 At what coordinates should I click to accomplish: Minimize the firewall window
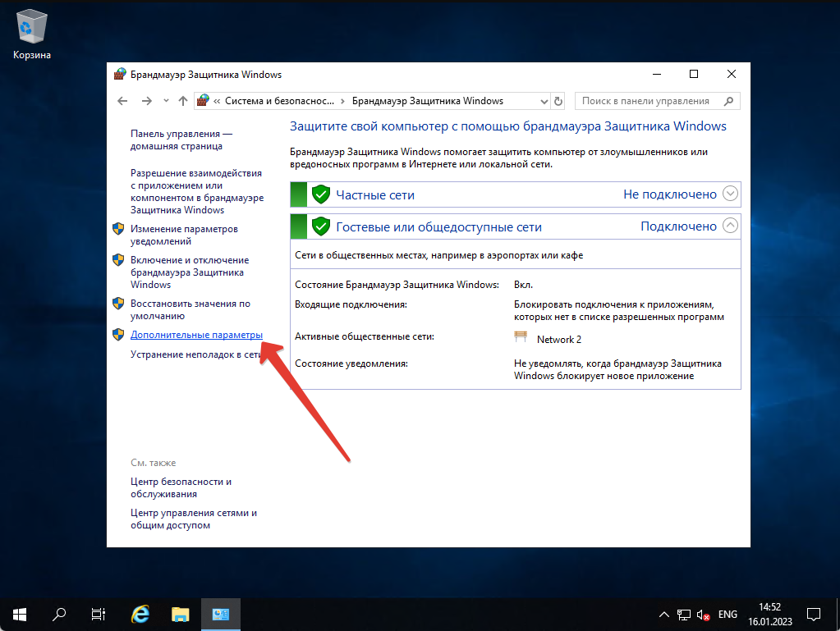(x=657, y=74)
